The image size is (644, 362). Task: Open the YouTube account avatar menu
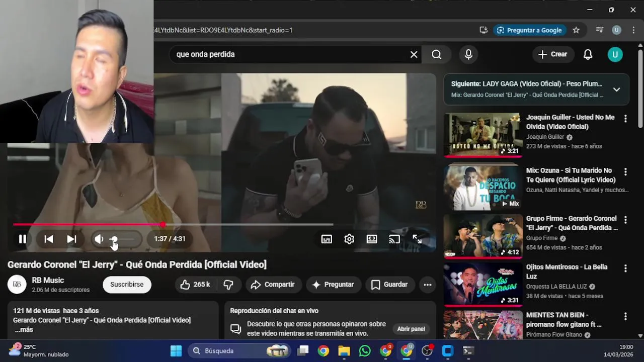(x=615, y=54)
